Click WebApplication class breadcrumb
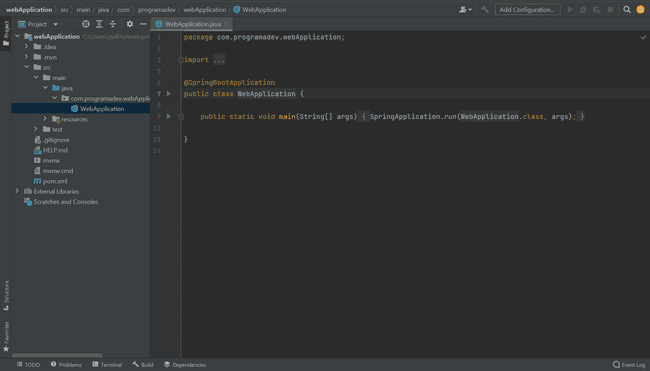Image resolution: width=650 pixels, height=371 pixels. [x=260, y=9]
